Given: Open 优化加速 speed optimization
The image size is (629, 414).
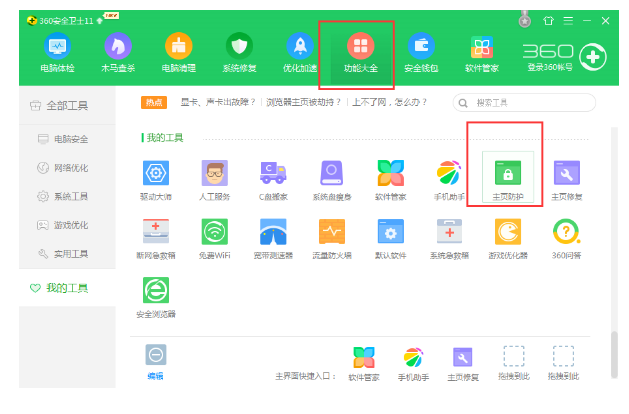Looking at the screenshot, I should tap(300, 53).
